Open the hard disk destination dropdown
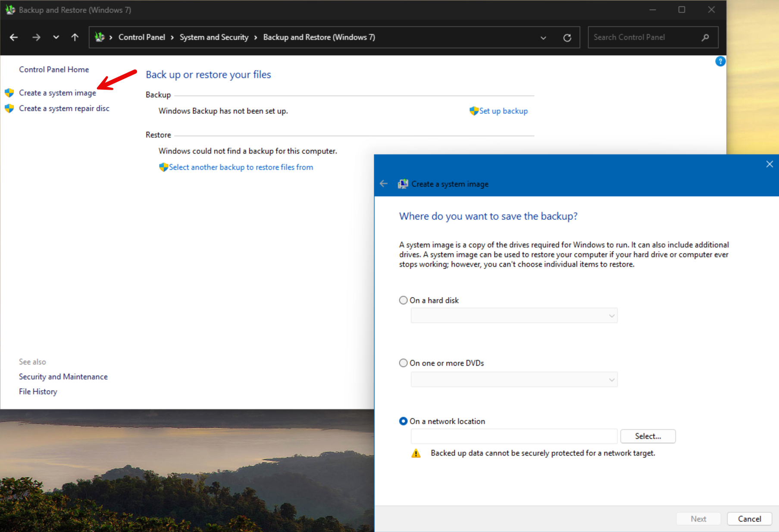Image resolution: width=779 pixels, height=532 pixels. [611, 315]
